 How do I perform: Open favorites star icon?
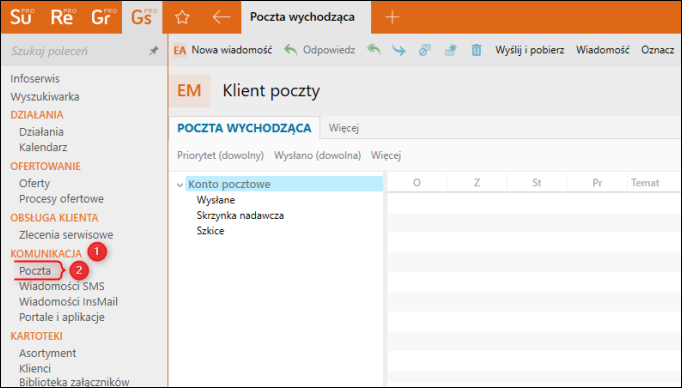click(182, 17)
